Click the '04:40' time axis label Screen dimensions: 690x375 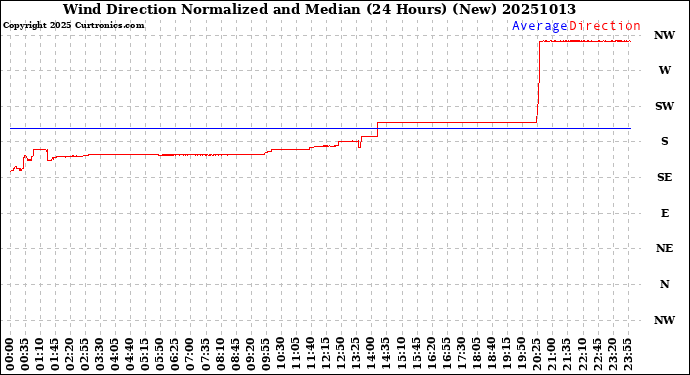130,354
